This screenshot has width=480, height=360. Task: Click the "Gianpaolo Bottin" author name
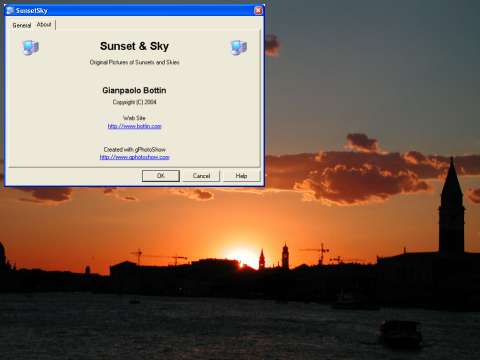(134, 90)
